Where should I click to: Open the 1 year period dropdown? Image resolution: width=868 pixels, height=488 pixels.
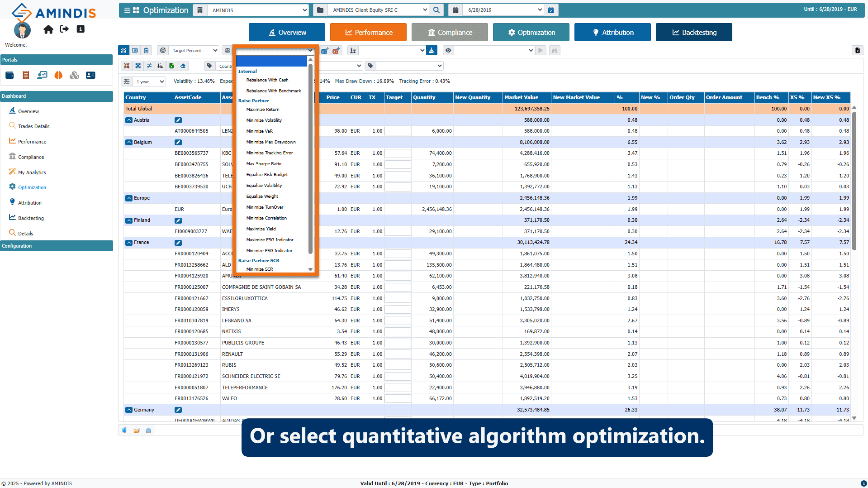(150, 81)
